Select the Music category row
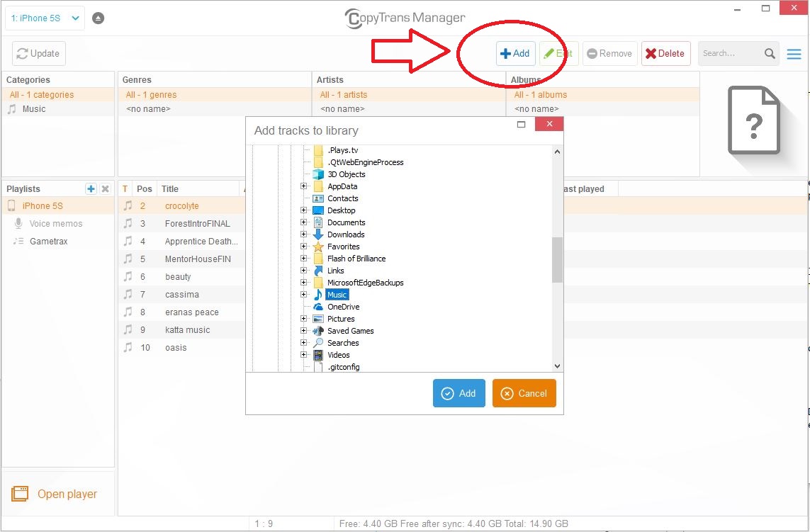Image resolution: width=810 pixels, height=532 pixels. pyautogui.click(x=34, y=109)
